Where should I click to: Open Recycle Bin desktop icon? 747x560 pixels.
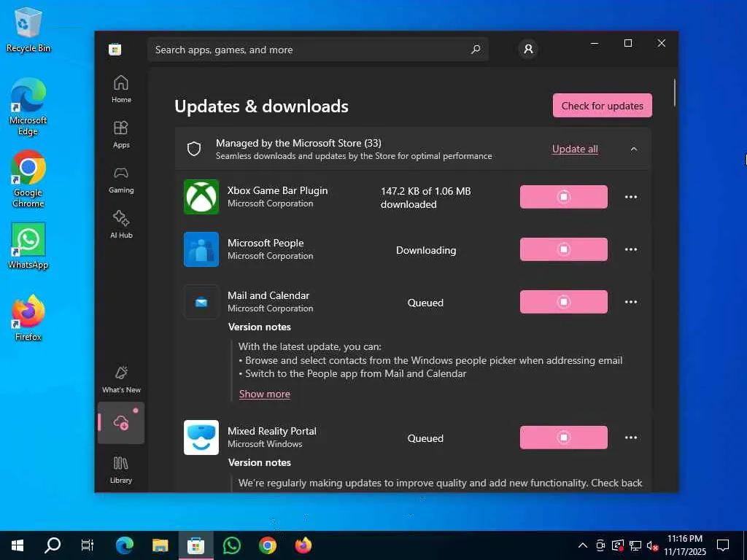click(x=28, y=29)
